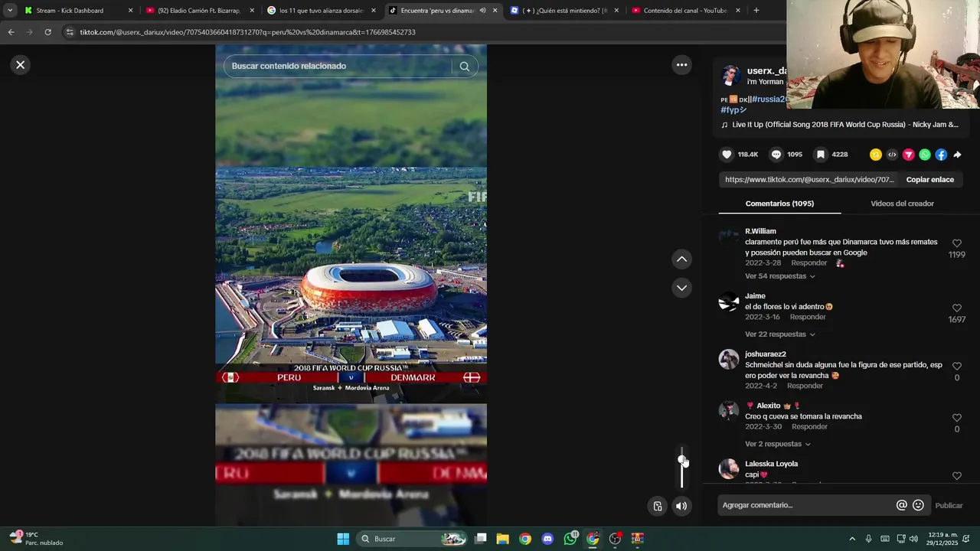Open OBS Studio from the taskbar
Viewport: 980px width, 551px height.
[615, 539]
